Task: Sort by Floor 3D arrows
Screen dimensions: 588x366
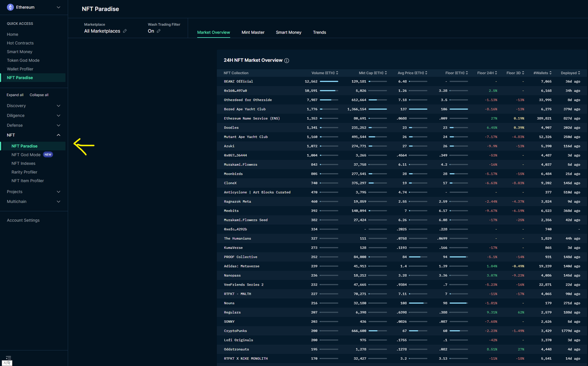Action: click(x=523, y=73)
